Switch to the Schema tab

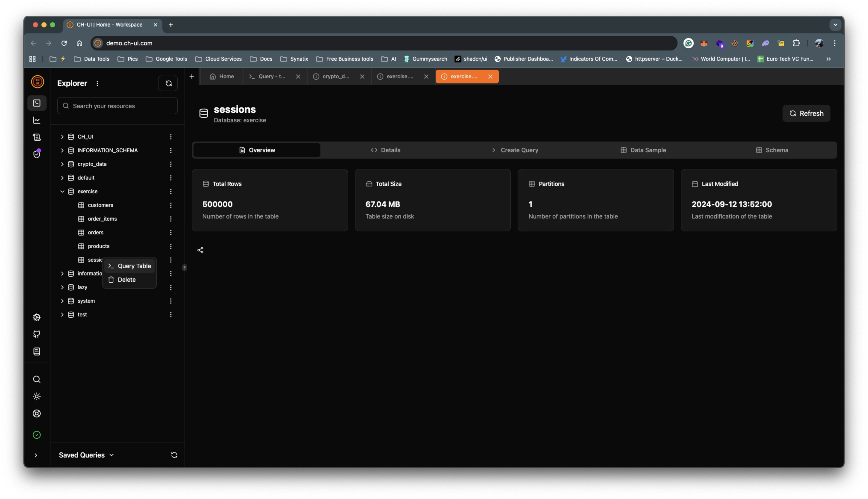coord(772,150)
